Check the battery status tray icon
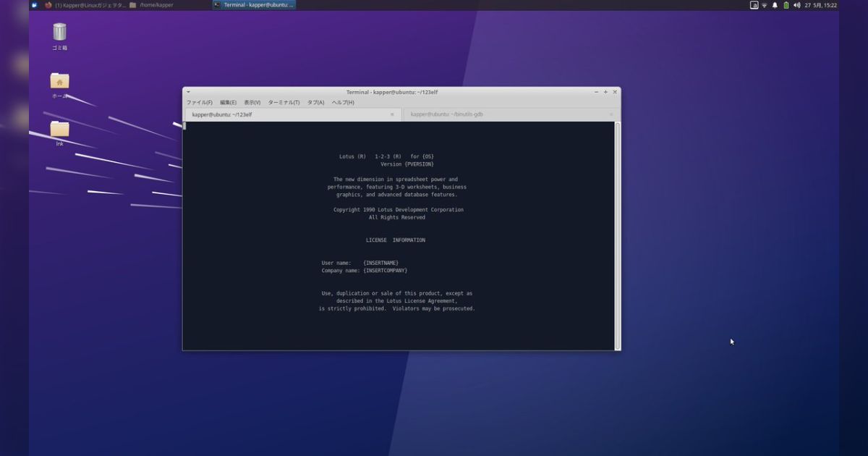This screenshot has width=868, height=456. [x=786, y=5]
